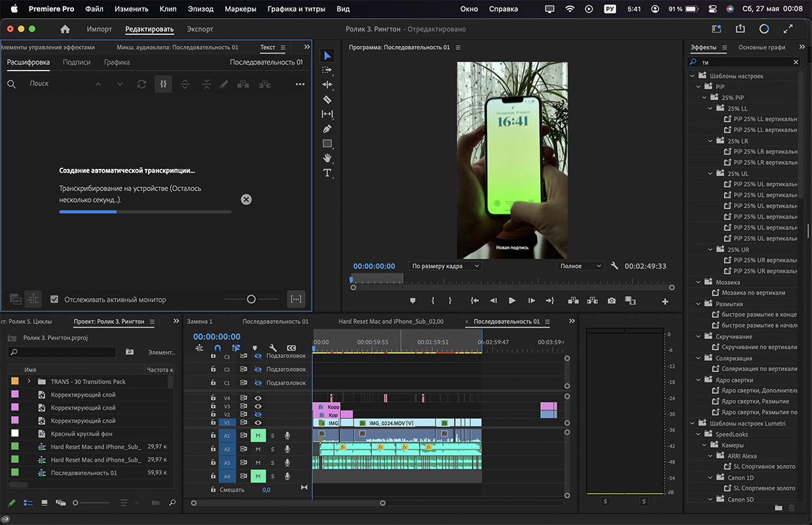Open the 'Маркеры' menu
Image resolution: width=812 pixels, height=525 pixels.
coord(240,9)
